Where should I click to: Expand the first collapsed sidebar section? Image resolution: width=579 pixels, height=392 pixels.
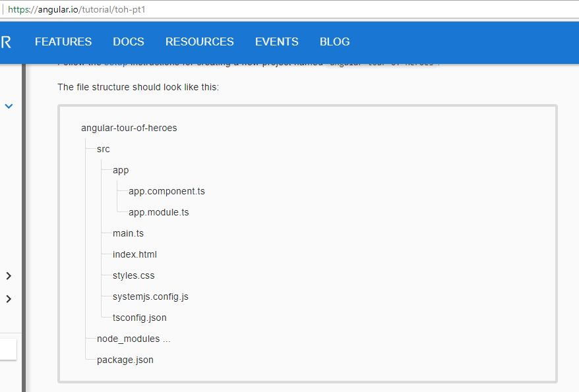[9, 276]
